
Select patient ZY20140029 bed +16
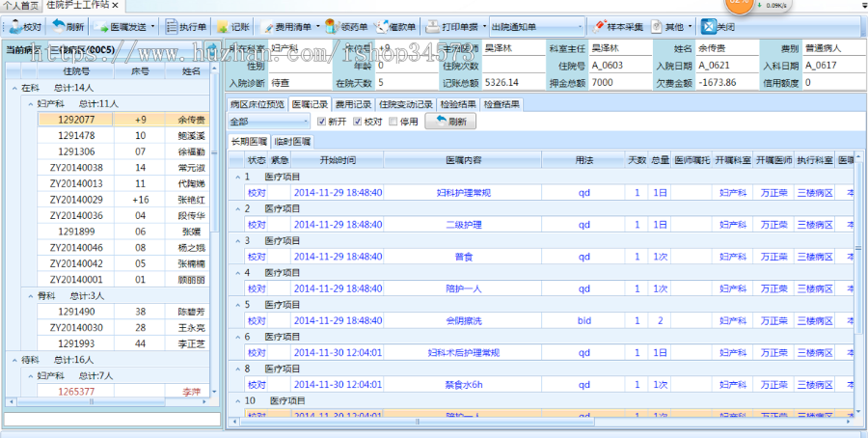[124, 200]
